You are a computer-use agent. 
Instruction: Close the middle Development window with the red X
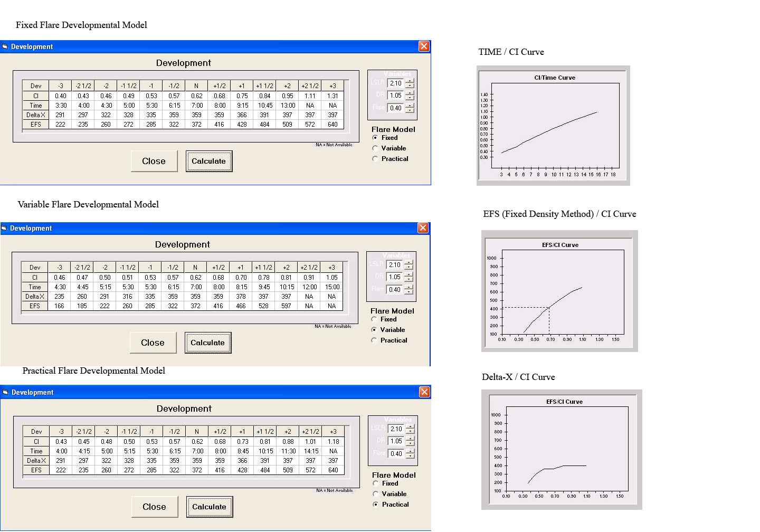tap(423, 227)
